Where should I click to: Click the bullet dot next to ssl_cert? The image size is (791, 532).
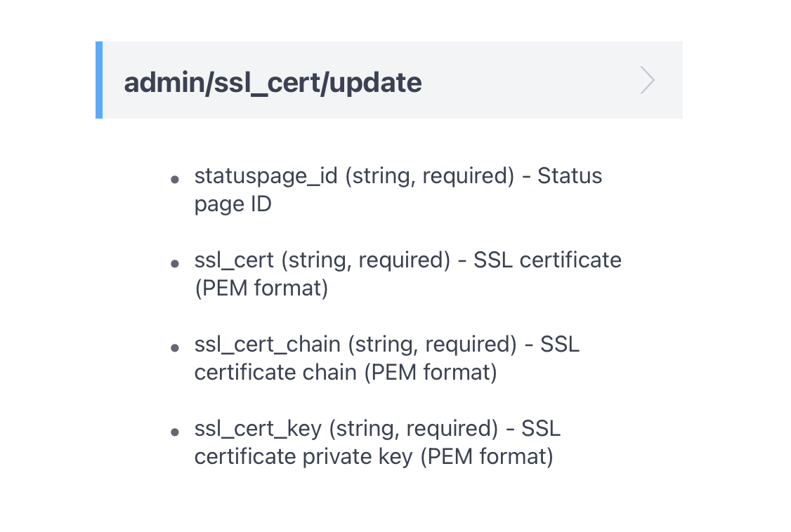[175, 264]
